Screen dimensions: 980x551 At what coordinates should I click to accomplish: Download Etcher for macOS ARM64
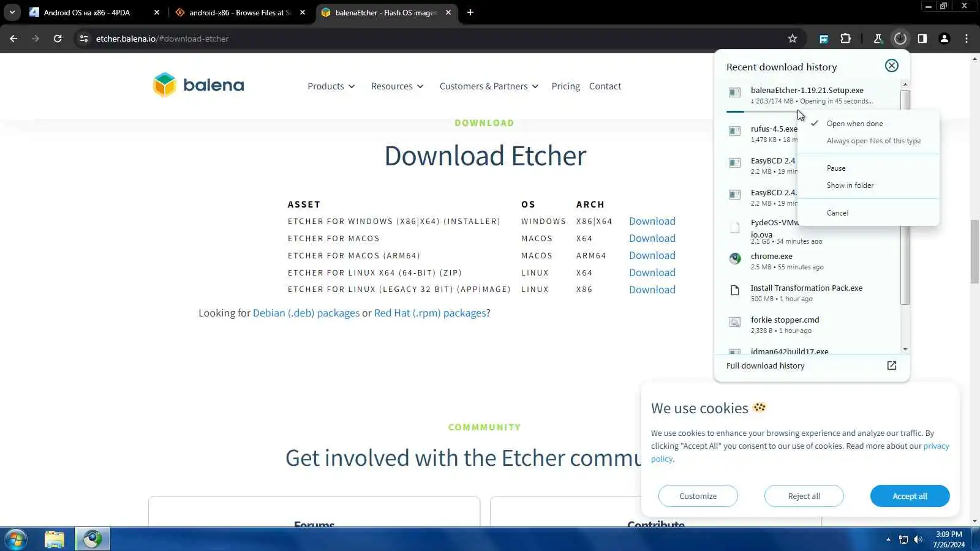click(652, 255)
